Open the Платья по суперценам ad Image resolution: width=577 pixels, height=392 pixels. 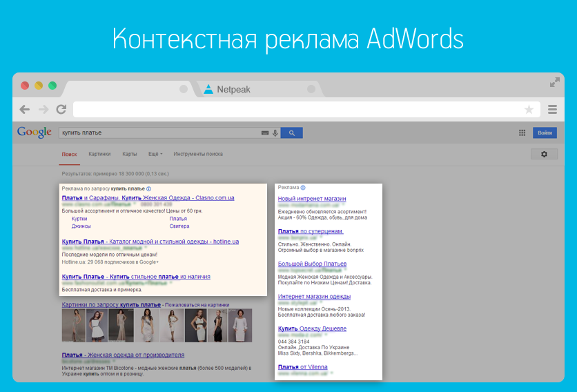click(x=311, y=231)
